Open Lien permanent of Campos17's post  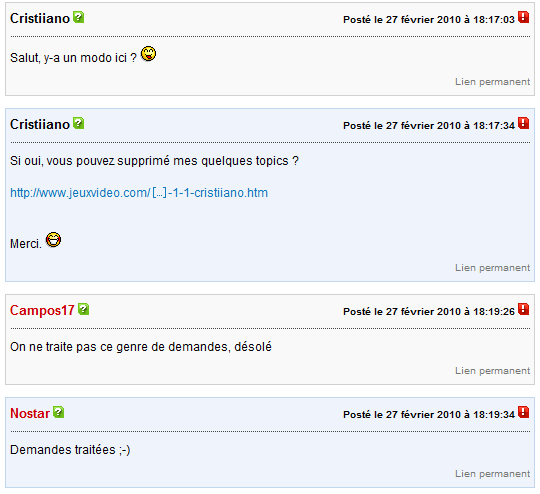(492, 371)
